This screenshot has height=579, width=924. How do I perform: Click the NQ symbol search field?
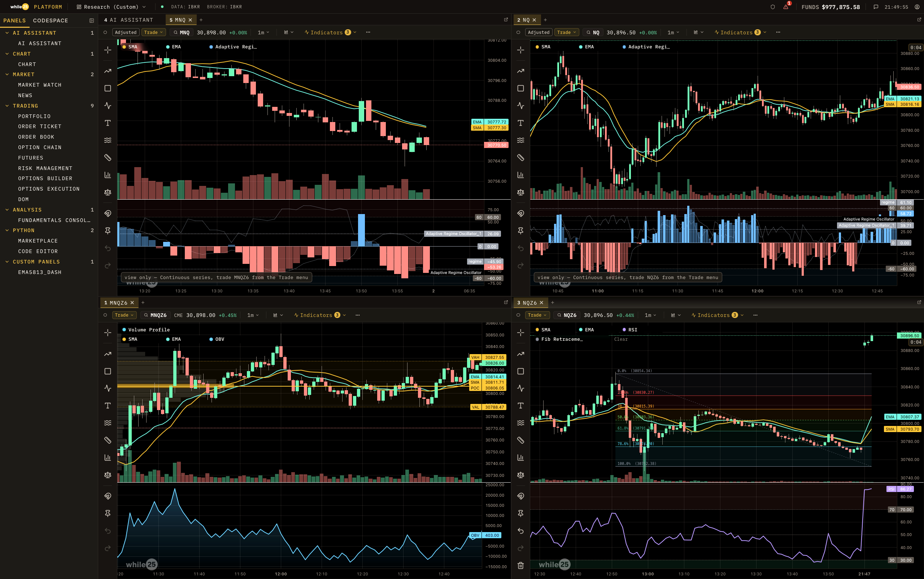[x=593, y=32]
